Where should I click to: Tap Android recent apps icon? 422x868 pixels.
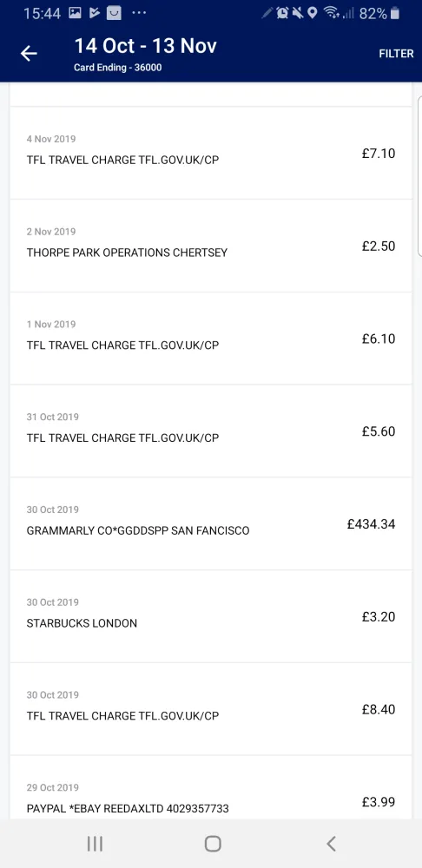(96, 844)
